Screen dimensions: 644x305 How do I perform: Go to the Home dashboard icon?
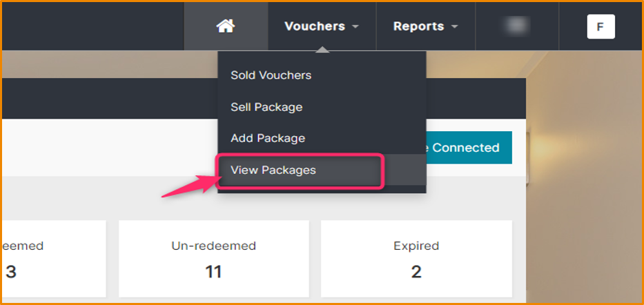pos(225,26)
